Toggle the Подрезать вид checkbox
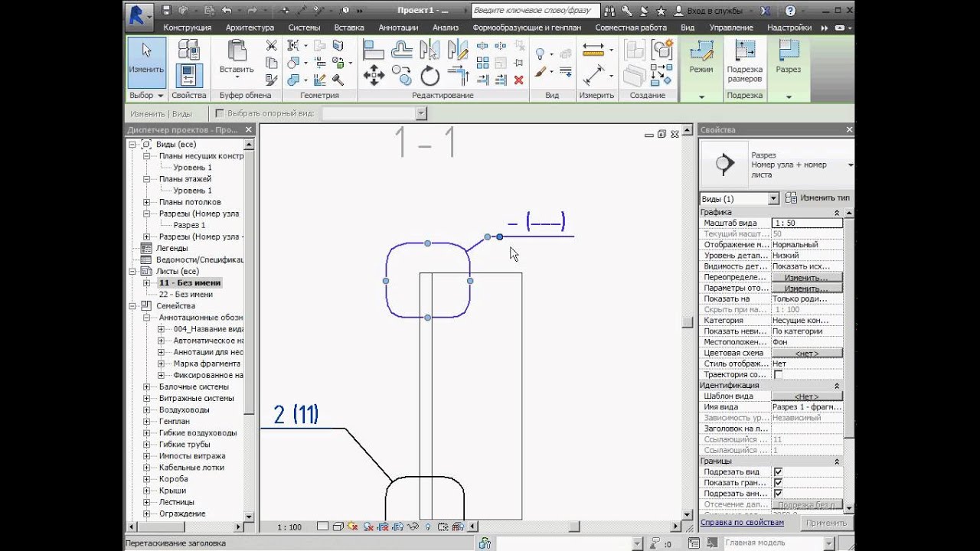This screenshot has width=980, height=551. click(x=778, y=472)
